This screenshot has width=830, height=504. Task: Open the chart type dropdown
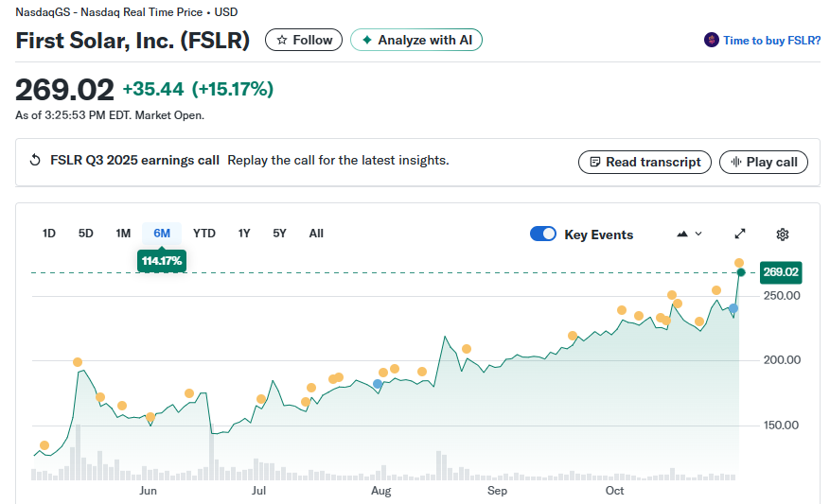click(x=689, y=235)
